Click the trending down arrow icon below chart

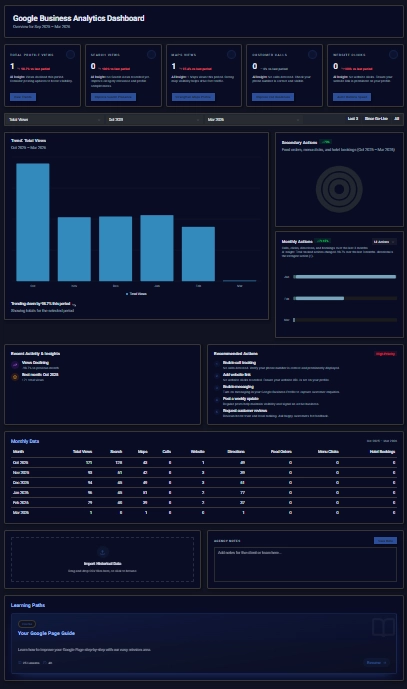[74, 304]
